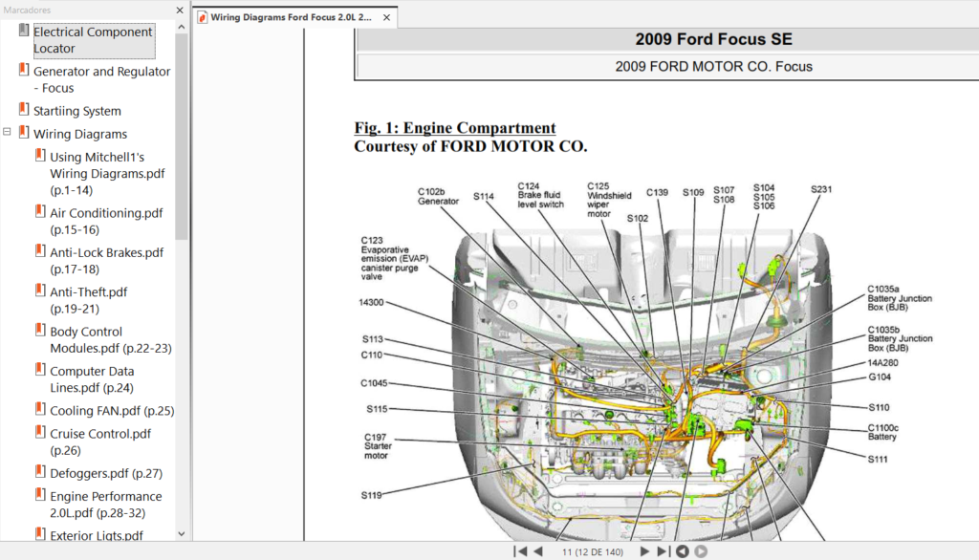
Task: Click the S119 splice label
Action: tap(372, 495)
